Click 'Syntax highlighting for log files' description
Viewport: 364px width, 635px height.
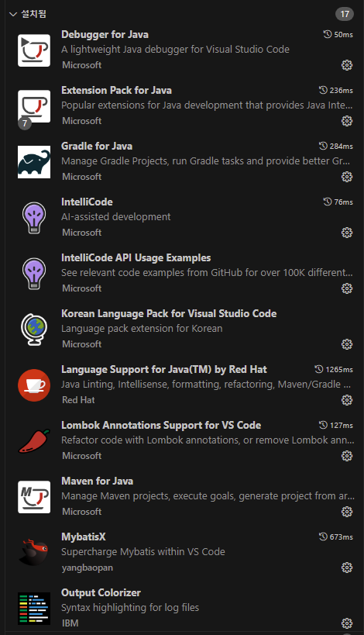[x=130, y=608]
